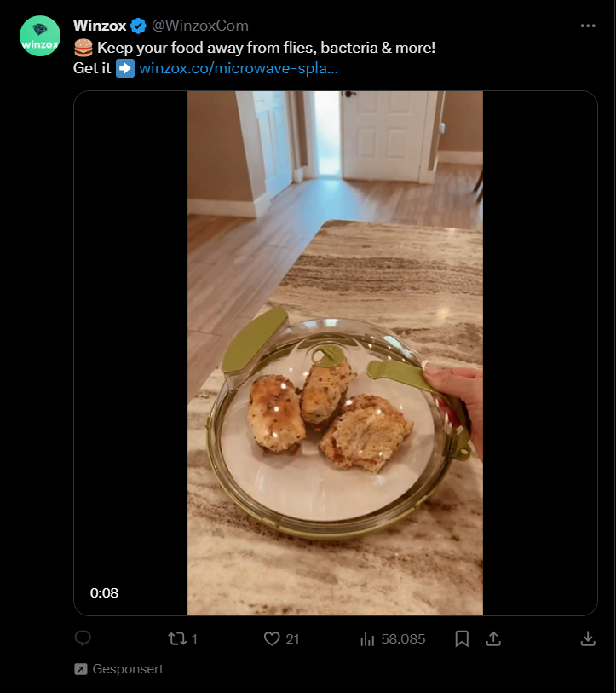Open the three-dot more options menu
616x693 pixels.
coord(588,26)
